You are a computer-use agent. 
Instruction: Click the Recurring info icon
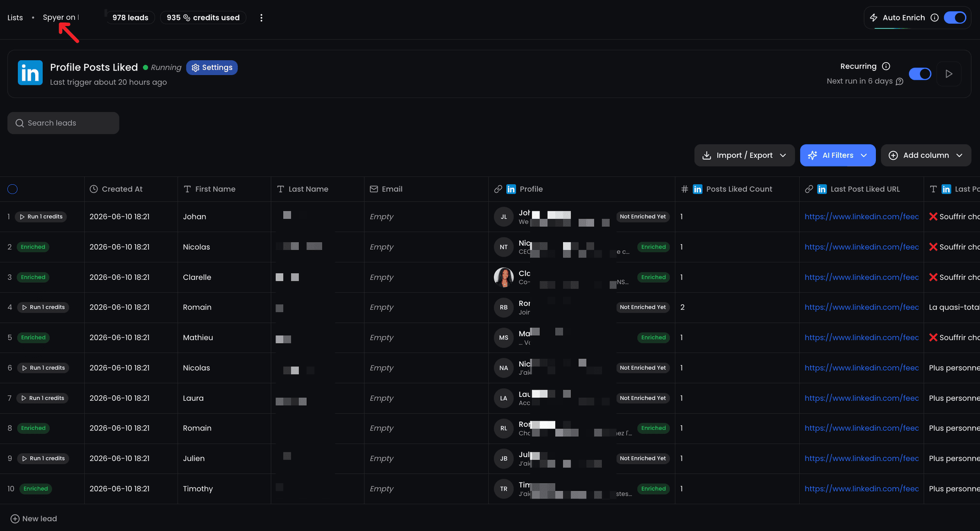[886, 66]
